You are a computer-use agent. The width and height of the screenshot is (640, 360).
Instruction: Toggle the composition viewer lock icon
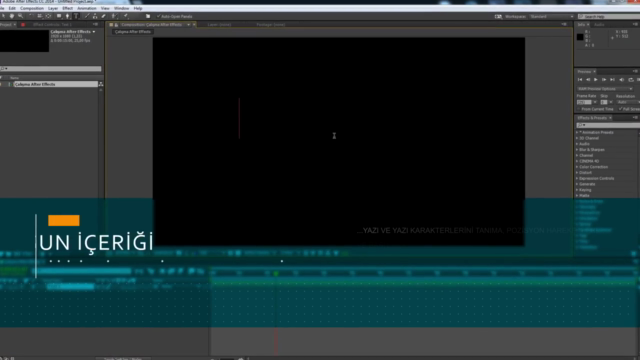coord(116,24)
